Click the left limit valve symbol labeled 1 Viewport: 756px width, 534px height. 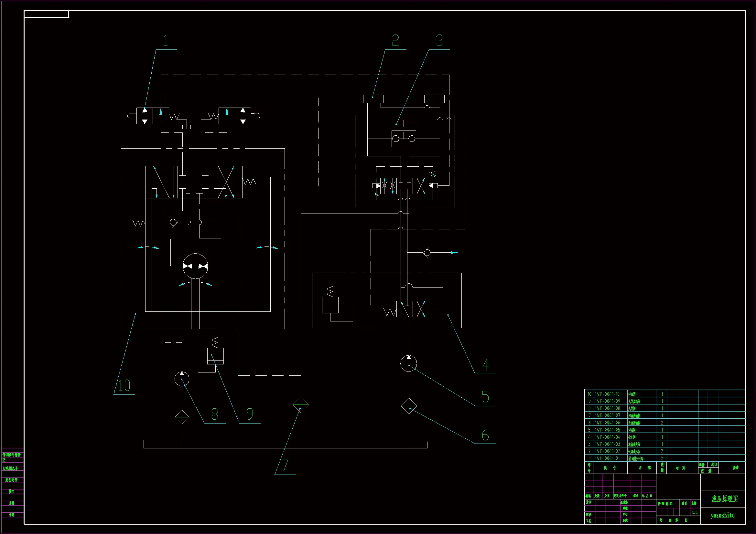(x=153, y=116)
